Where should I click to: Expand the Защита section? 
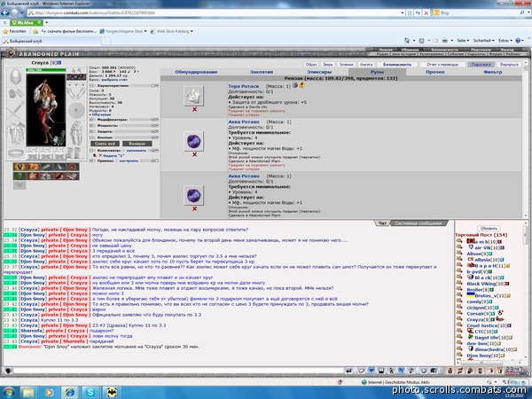click(92, 131)
